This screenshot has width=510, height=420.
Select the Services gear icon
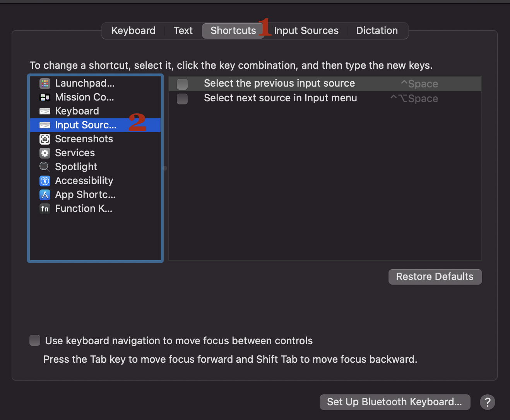click(x=45, y=153)
